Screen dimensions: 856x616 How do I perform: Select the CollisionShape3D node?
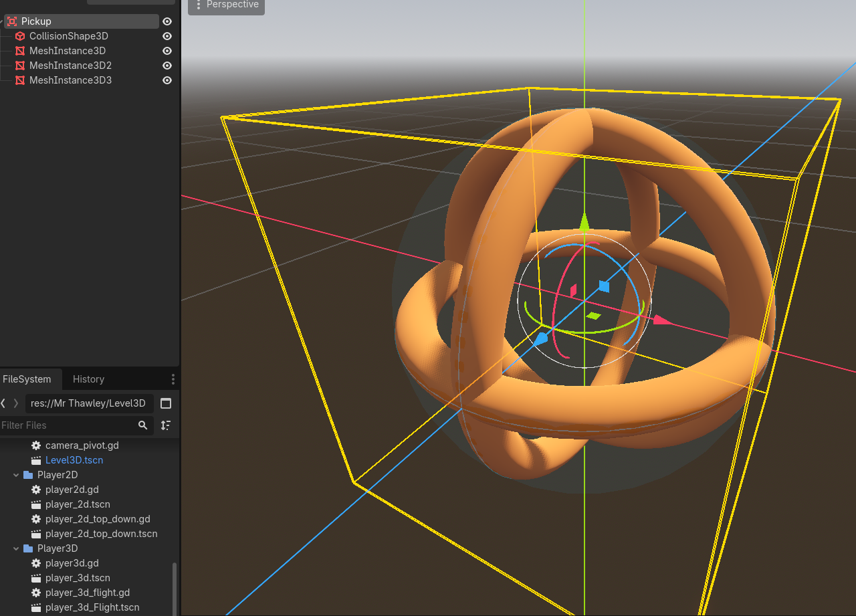(68, 36)
